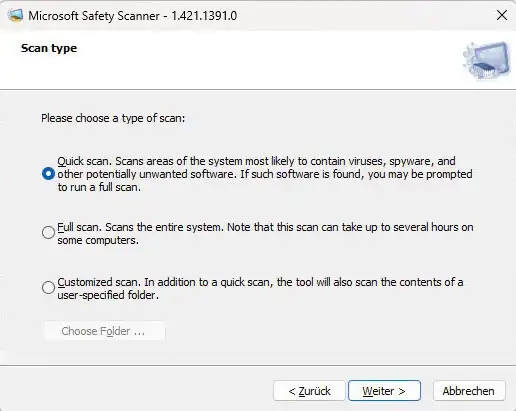516x411 pixels.
Task: Click the "Microsoft Safety Scanner" title text
Action: pyautogui.click(x=94, y=16)
